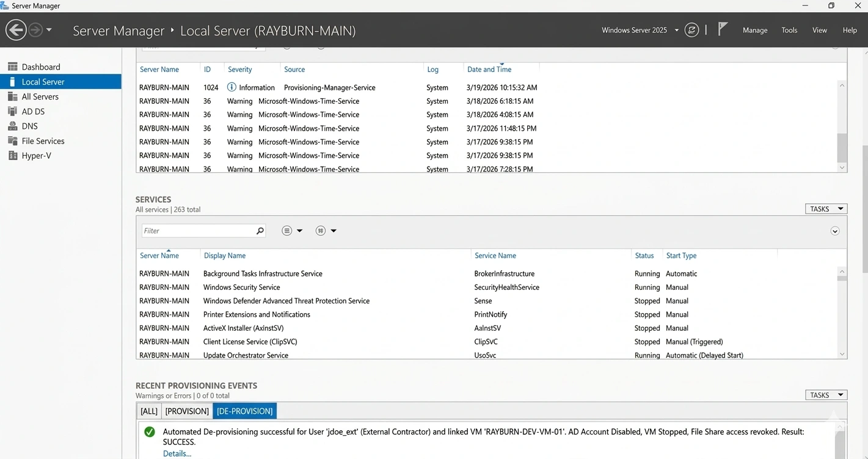The width and height of the screenshot is (868, 459).
Task: Open the AD DS sidebar item
Action: coord(33,112)
